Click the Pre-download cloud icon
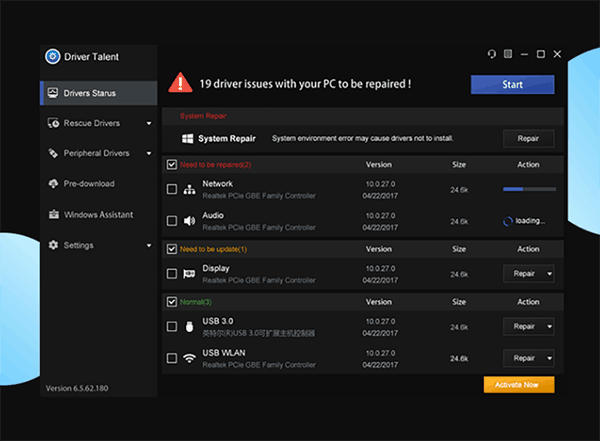Image resolution: width=600 pixels, height=441 pixels. (53, 184)
